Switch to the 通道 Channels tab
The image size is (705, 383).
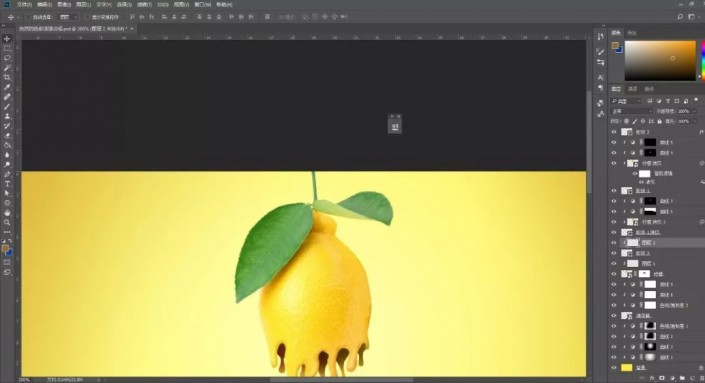(x=633, y=89)
